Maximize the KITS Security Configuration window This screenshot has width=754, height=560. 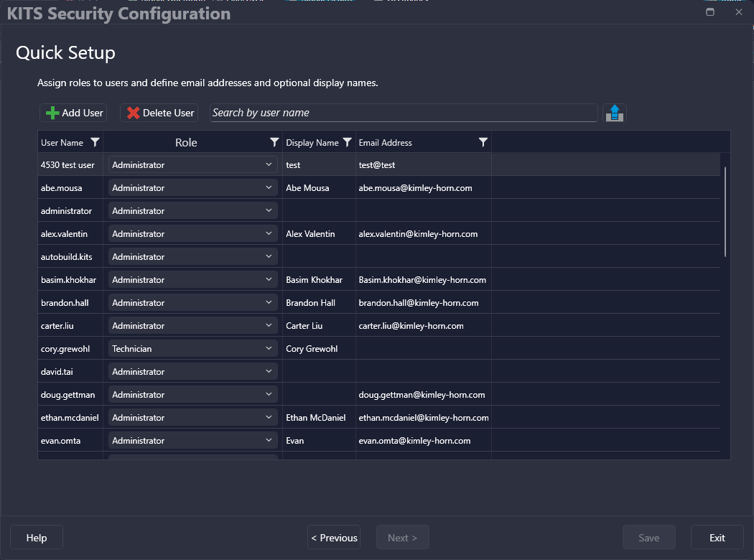[x=710, y=12]
